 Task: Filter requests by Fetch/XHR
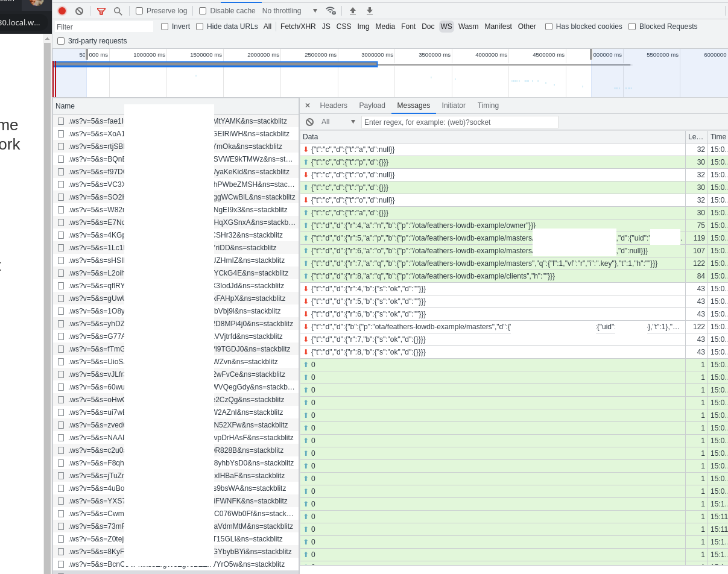point(298,27)
